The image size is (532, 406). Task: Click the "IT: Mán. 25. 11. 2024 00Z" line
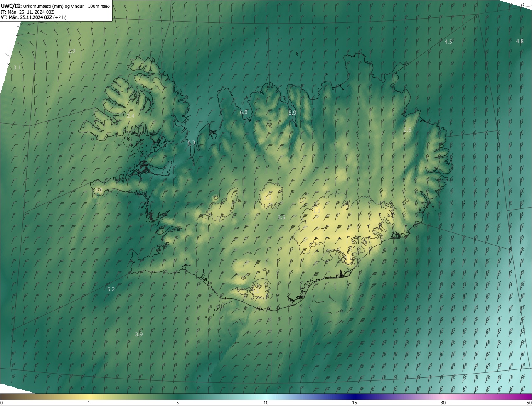27,12
